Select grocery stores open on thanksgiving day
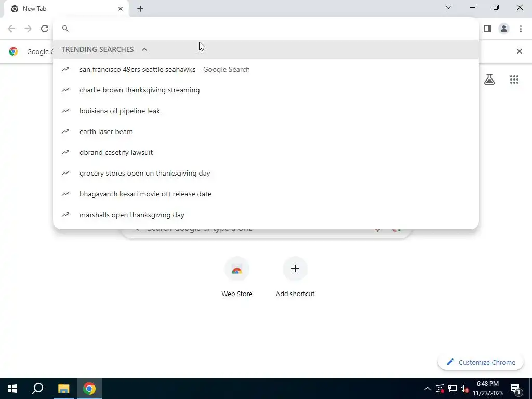532x399 pixels. click(266, 173)
